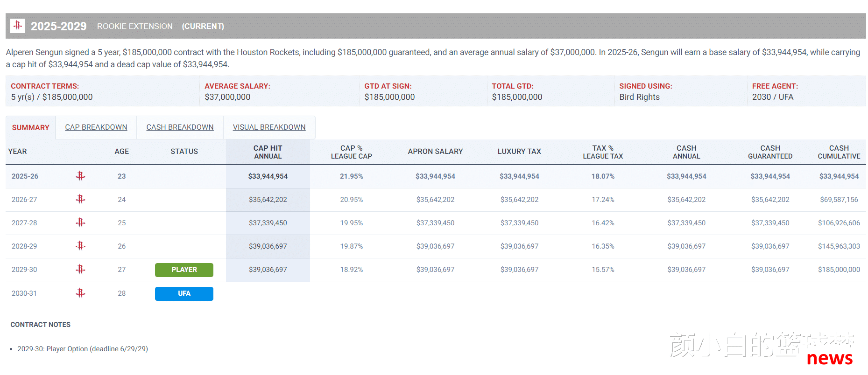This screenshot has width=868, height=375.
Task: Click the CONTRACT TERMS value 5 yr(s) / $185,000,000
Action: [x=52, y=97]
